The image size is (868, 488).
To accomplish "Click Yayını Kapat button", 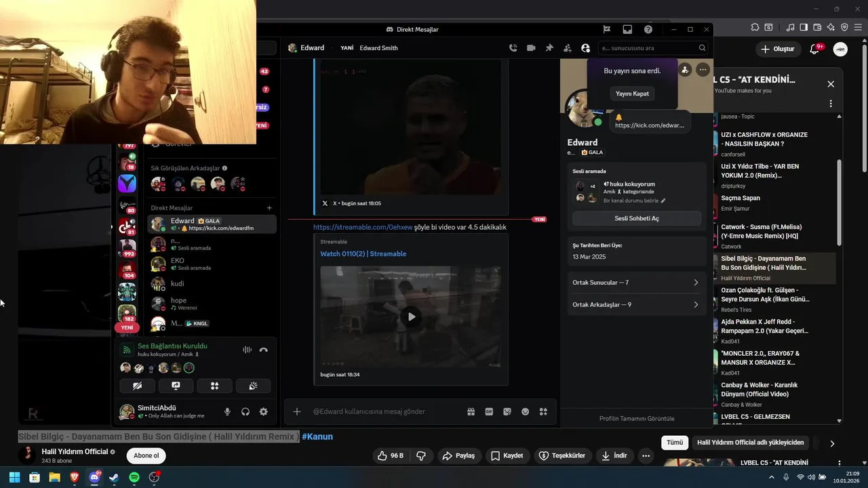I will point(632,94).
